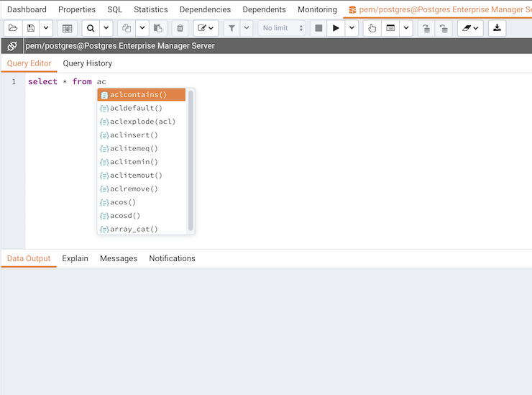Open the No limit rows dropdown

pos(282,28)
